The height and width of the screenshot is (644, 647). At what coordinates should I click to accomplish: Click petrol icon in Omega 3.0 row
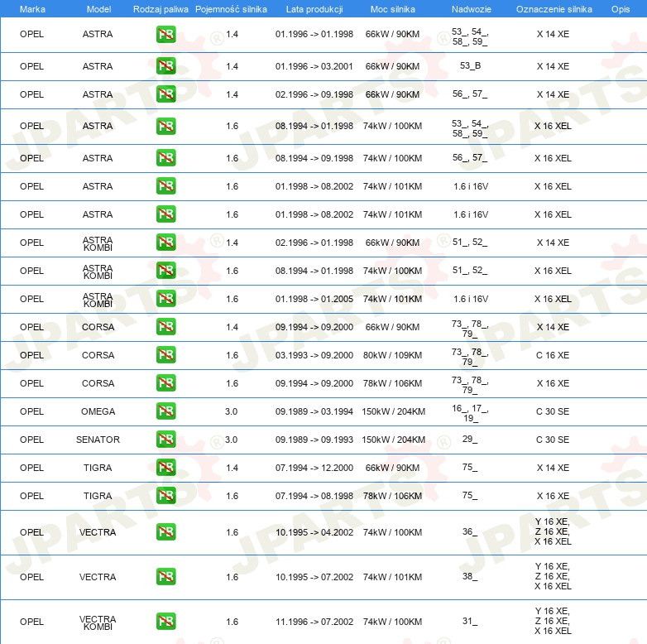click(x=165, y=411)
